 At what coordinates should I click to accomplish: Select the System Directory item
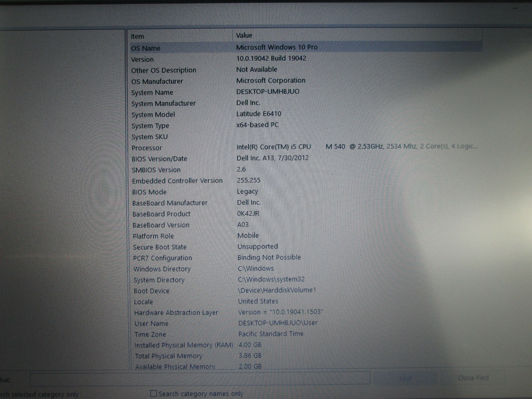(159, 280)
